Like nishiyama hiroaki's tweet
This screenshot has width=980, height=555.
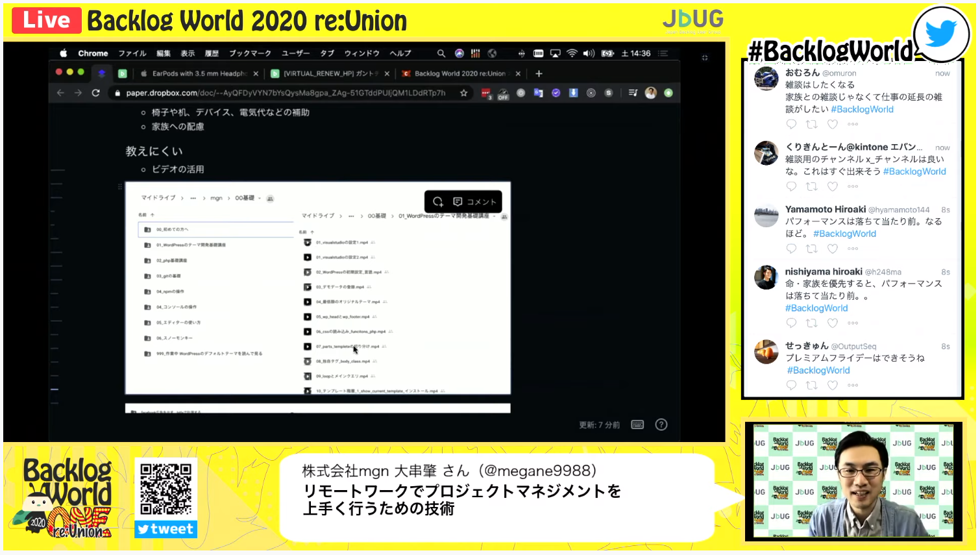click(x=833, y=323)
